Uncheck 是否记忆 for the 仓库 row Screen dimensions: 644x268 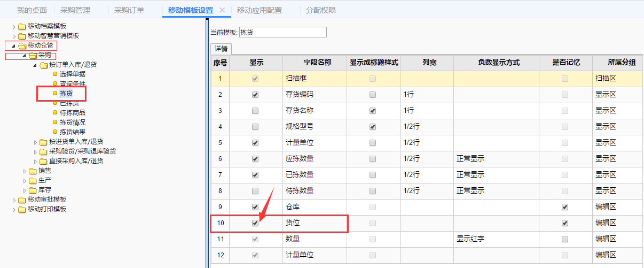coord(564,207)
